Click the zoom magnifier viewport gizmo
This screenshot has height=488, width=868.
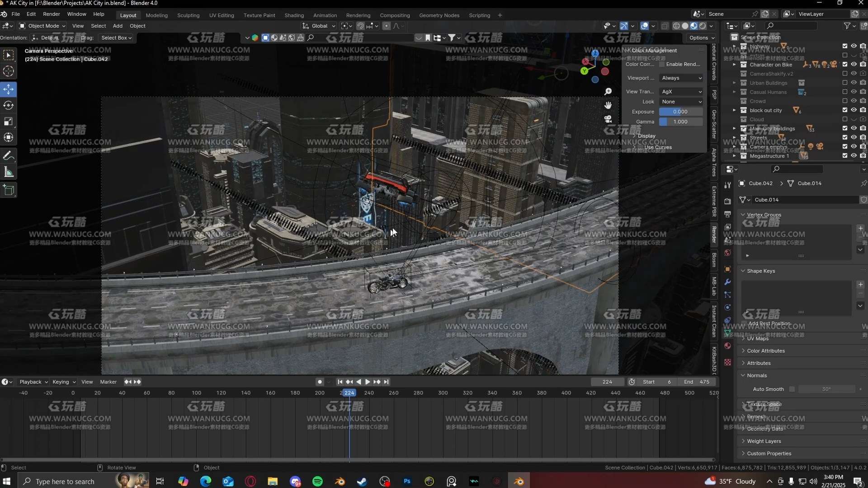tap(608, 92)
